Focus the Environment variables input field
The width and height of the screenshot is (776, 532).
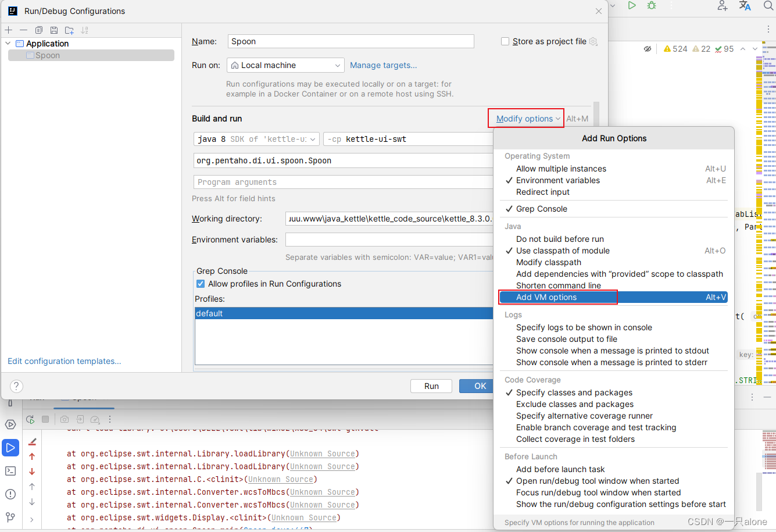389,240
